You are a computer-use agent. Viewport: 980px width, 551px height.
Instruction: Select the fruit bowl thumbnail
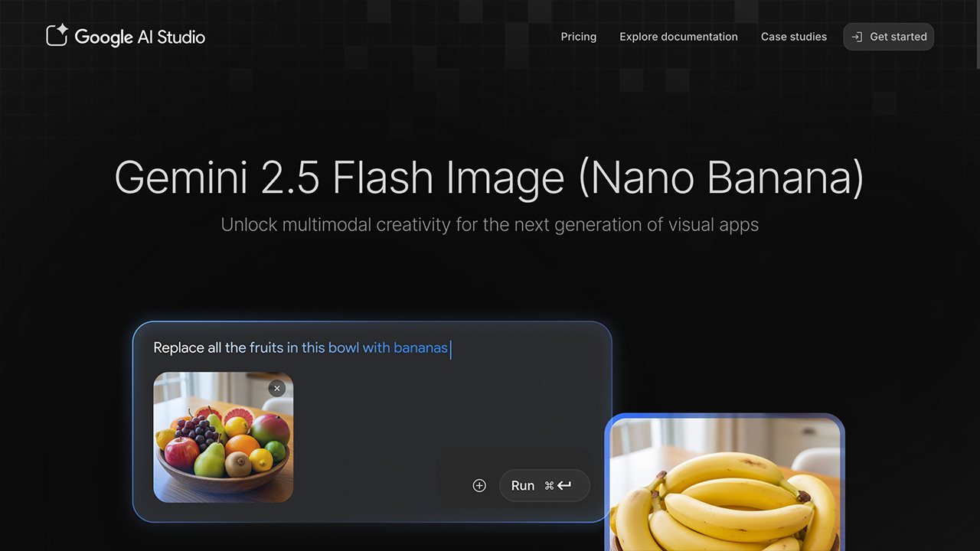(224, 437)
